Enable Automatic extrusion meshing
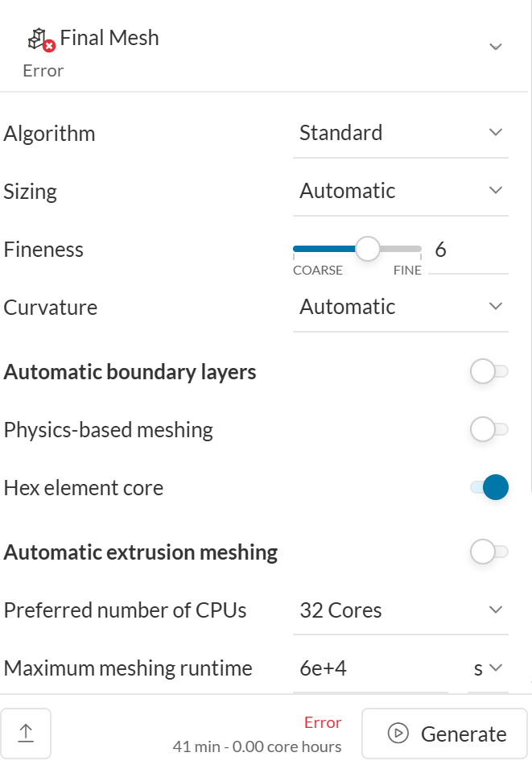The image size is (532, 769). (489, 552)
